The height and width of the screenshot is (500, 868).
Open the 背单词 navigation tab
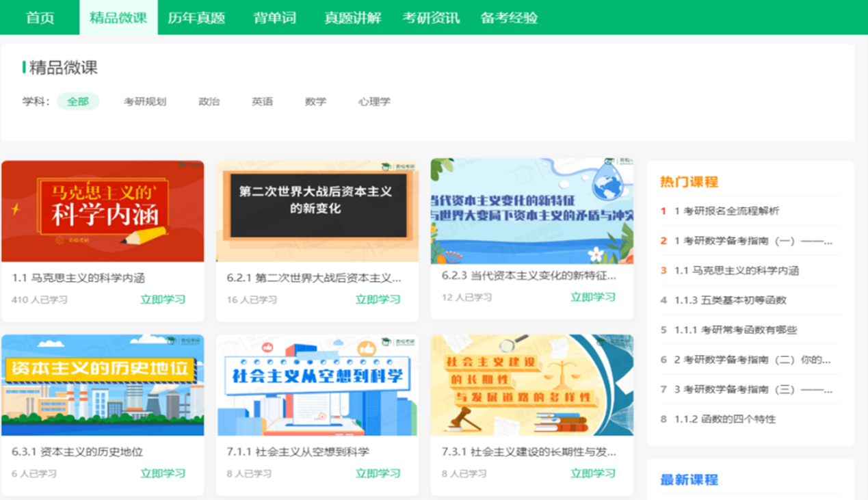pos(275,18)
